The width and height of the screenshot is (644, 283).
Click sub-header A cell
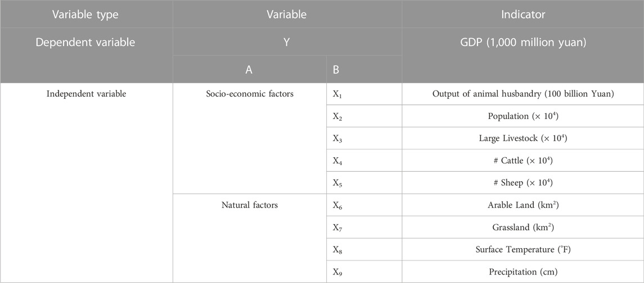(x=249, y=69)
